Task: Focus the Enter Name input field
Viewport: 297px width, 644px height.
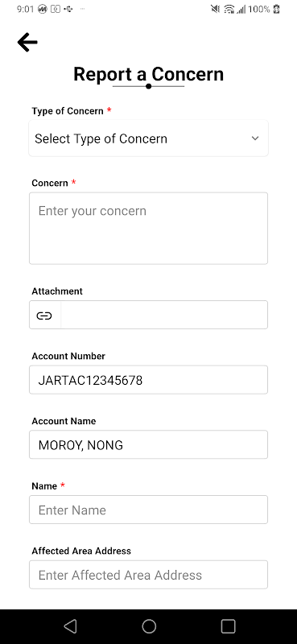Action: pos(148,510)
